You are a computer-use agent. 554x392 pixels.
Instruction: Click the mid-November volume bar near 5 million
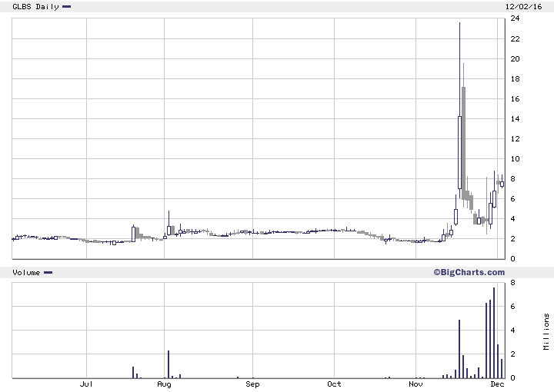(459, 349)
